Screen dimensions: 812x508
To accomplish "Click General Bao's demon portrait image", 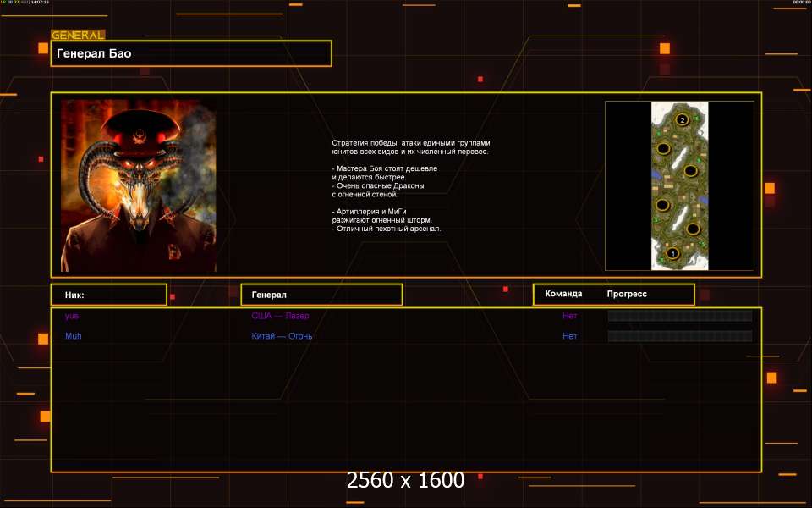I will click(x=138, y=185).
